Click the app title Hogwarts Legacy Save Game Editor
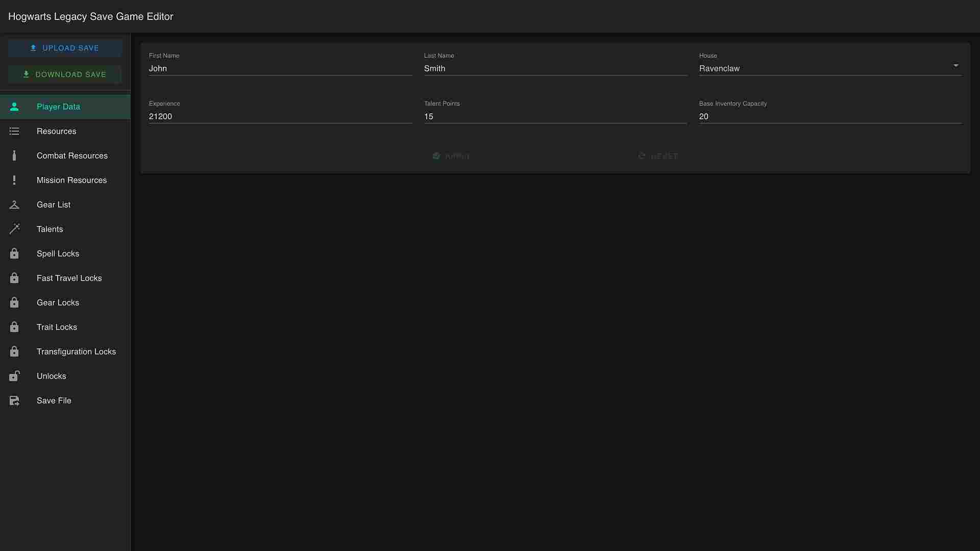Viewport: 980px width, 551px height. click(91, 16)
